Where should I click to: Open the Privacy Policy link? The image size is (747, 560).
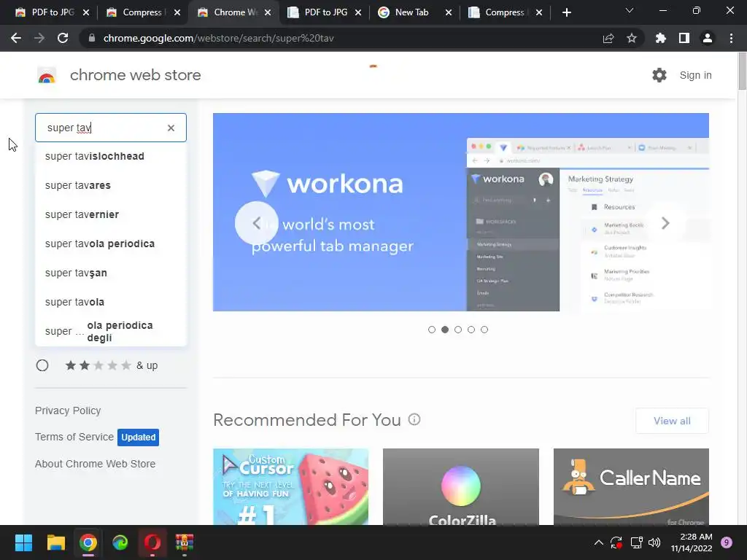[68, 411]
